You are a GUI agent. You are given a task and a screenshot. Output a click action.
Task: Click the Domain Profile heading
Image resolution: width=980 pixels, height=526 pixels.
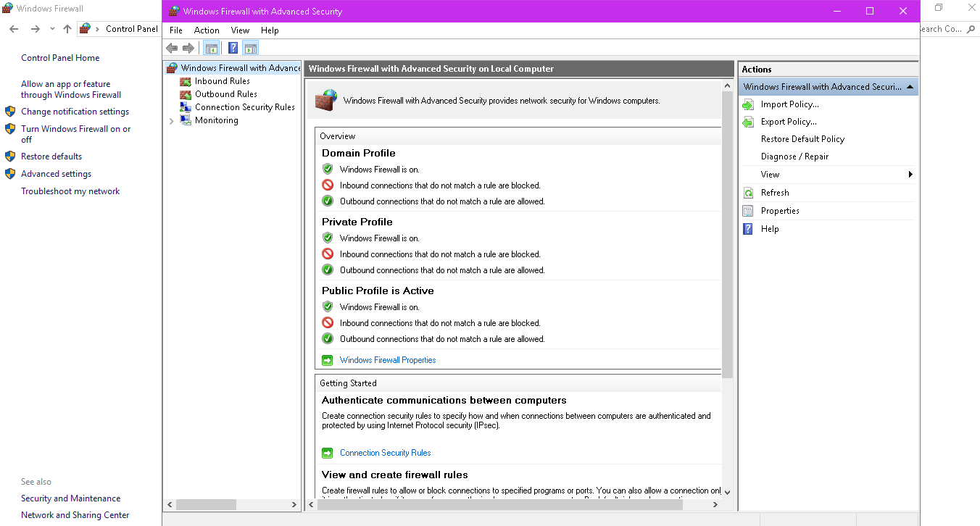pyautogui.click(x=359, y=153)
